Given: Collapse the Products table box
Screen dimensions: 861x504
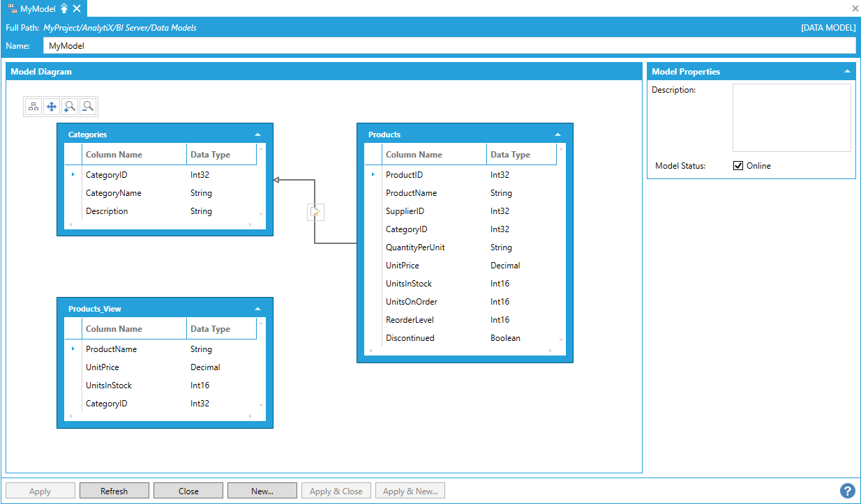Looking at the screenshot, I should point(557,135).
